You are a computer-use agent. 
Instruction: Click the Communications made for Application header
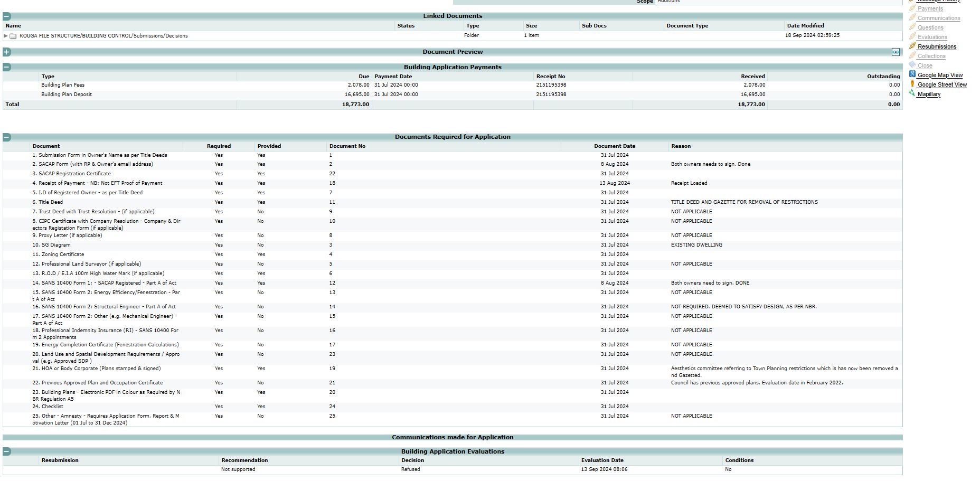[x=453, y=437]
